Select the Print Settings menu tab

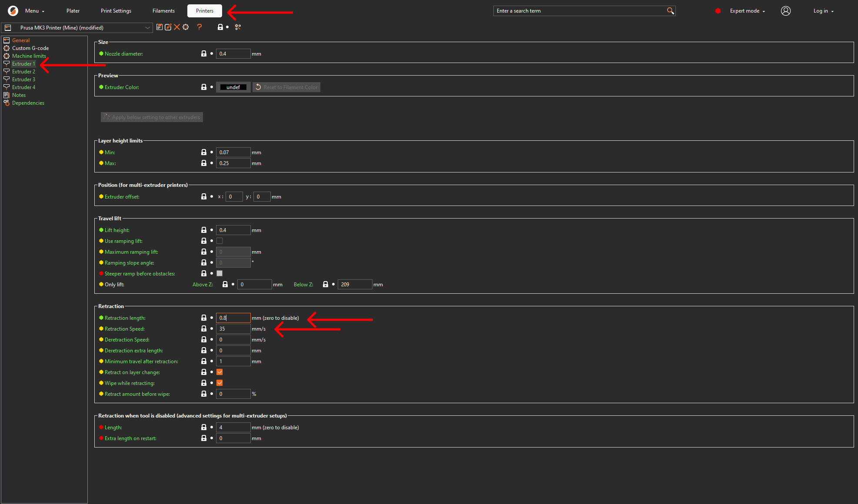[116, 11]
